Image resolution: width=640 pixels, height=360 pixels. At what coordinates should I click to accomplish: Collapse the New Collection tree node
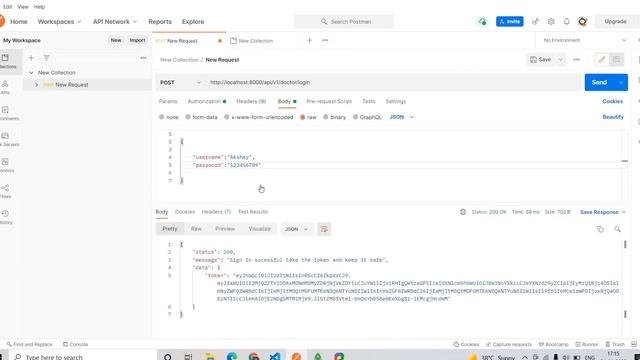pos(31,73)
